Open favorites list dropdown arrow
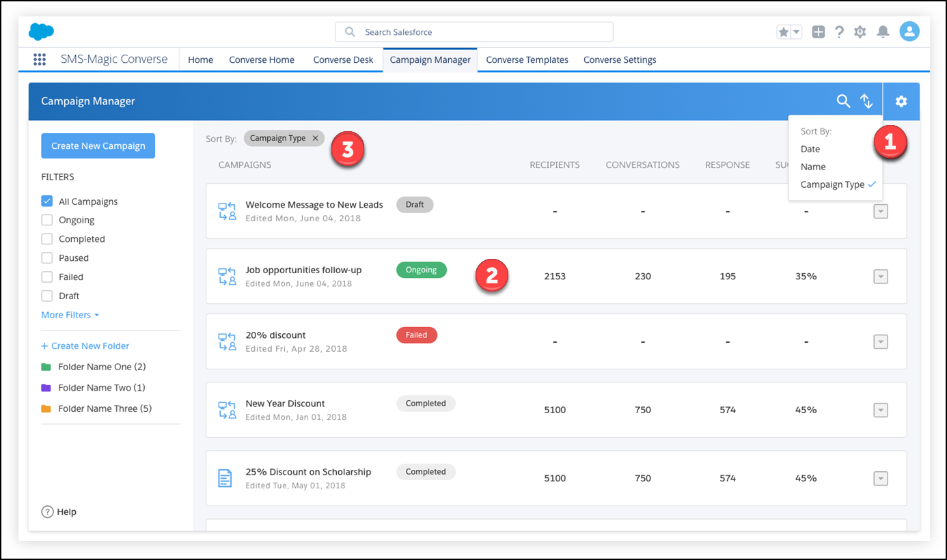This screenshot has height=560, width=947. coord(796,32)
